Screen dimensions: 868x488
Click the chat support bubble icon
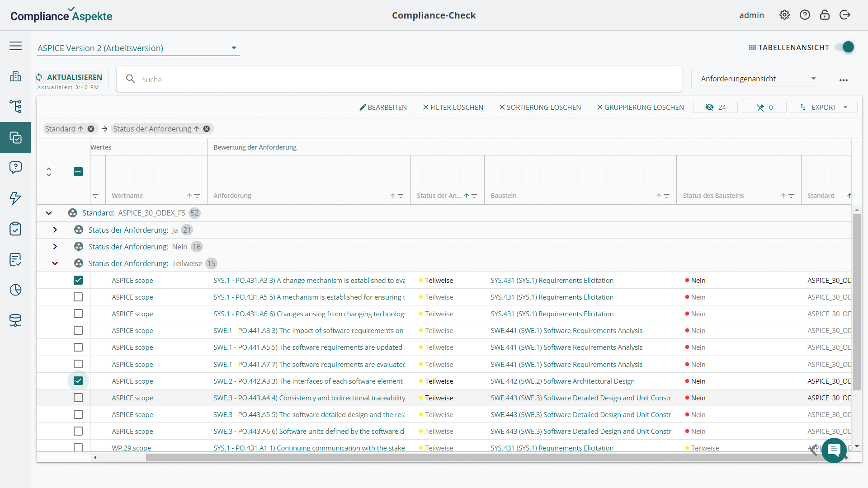click(x=834, y=450)
